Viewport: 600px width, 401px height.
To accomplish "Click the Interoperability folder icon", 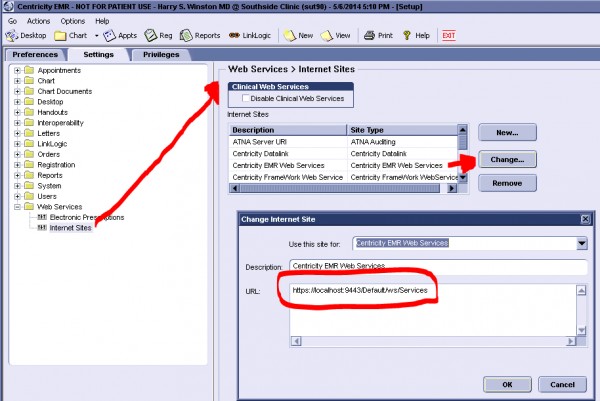I will coord(29,122).
